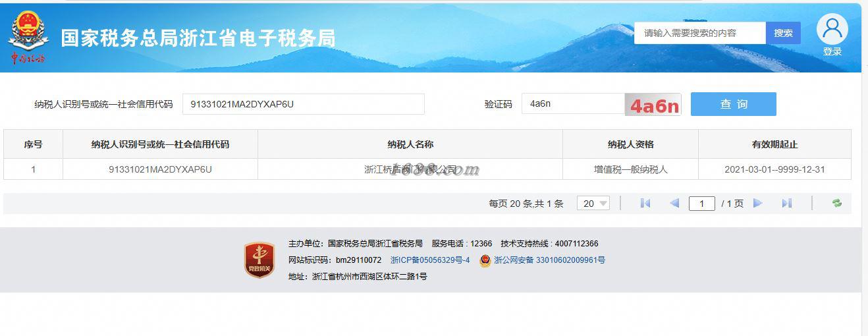The image size is (868, 336).
Task: Click the 国家税务总局浙江省电子税务局 title
Action: click(x=198, y=38)
